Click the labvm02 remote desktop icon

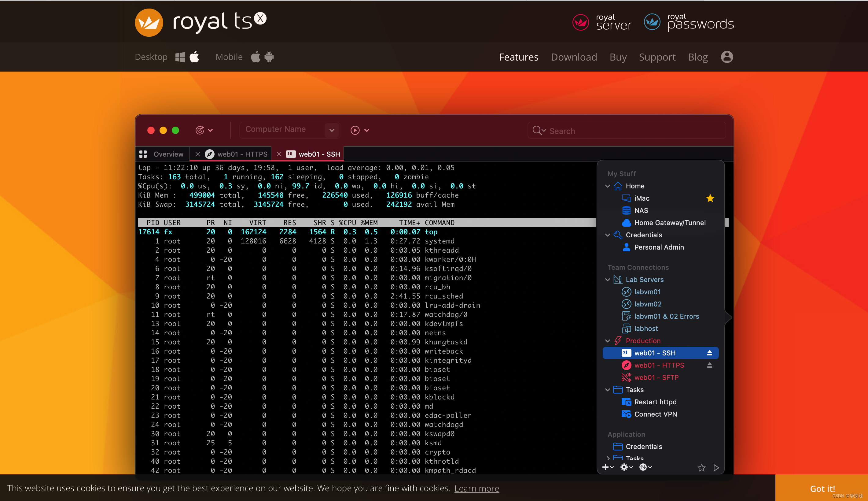[x=626, y=304]
